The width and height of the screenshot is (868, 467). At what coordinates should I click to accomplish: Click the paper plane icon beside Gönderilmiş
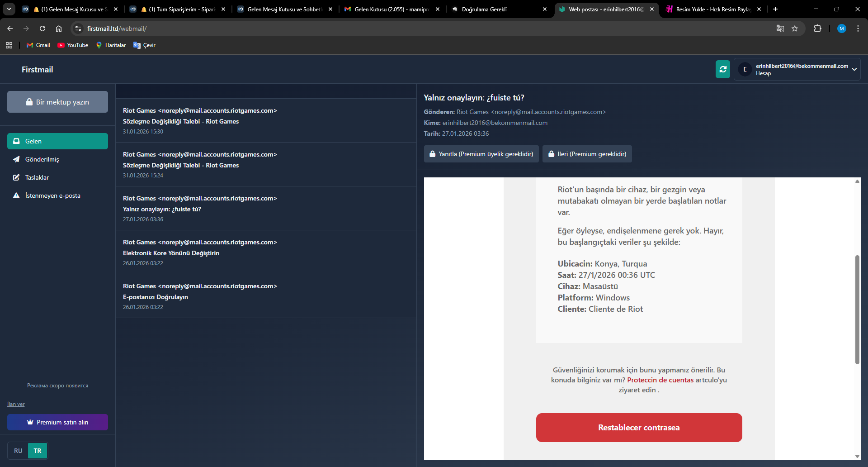click(16, 159)
